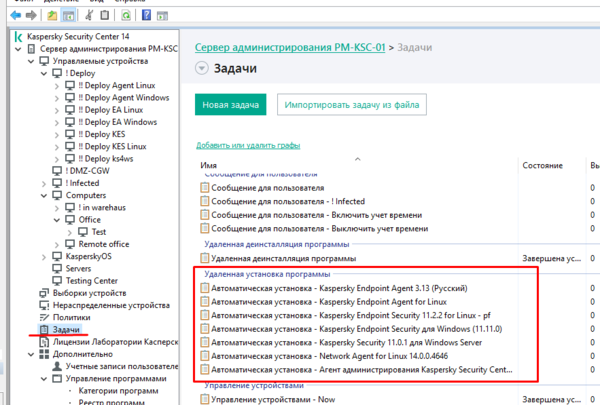The image size is (600, 405).
Task: Select the Servers tree item
Action: (x=78, y=269)
